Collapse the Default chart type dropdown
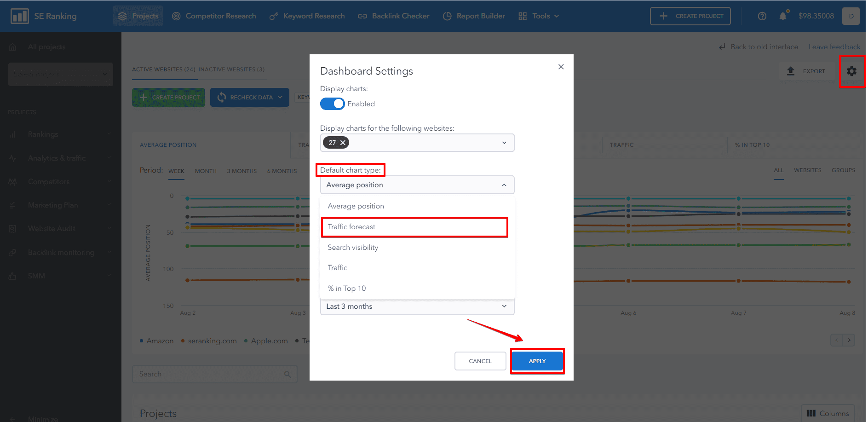This screenshot has width=868, height=422. coord(504,185)
